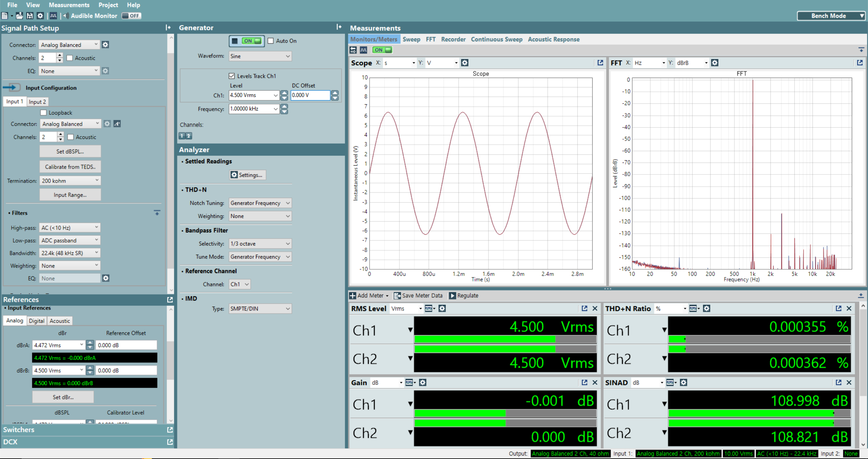
Task: Open the Waveform Sine dropdown
Action: pos(260,56)
